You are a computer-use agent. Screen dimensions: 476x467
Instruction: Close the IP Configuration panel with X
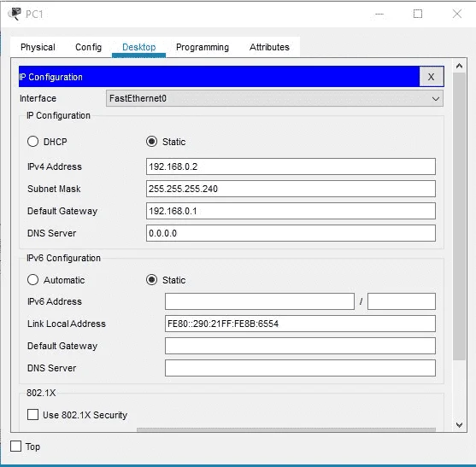(431, 77)
